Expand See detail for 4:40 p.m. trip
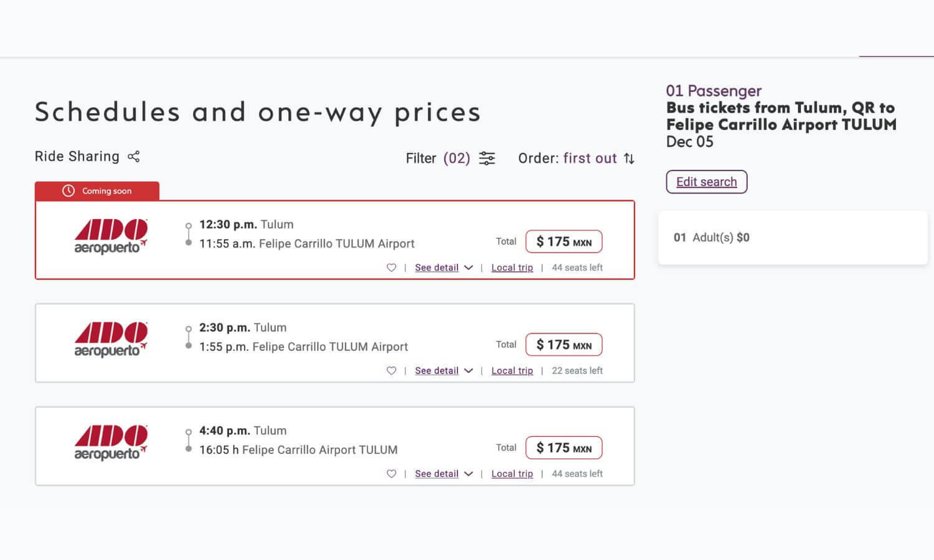Screen dimensions: 934x560 tap(443, 474)
